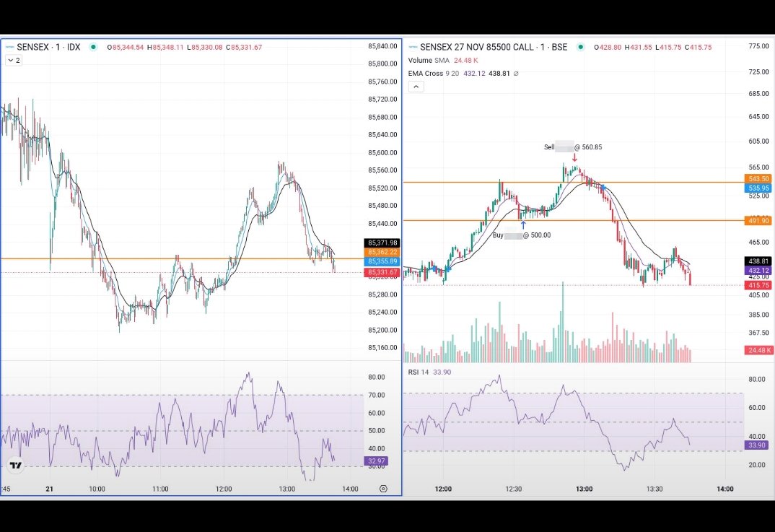Click the blue 535.95 price label
The height and width of the screenshot is (532, 775).
coord(758,188)
